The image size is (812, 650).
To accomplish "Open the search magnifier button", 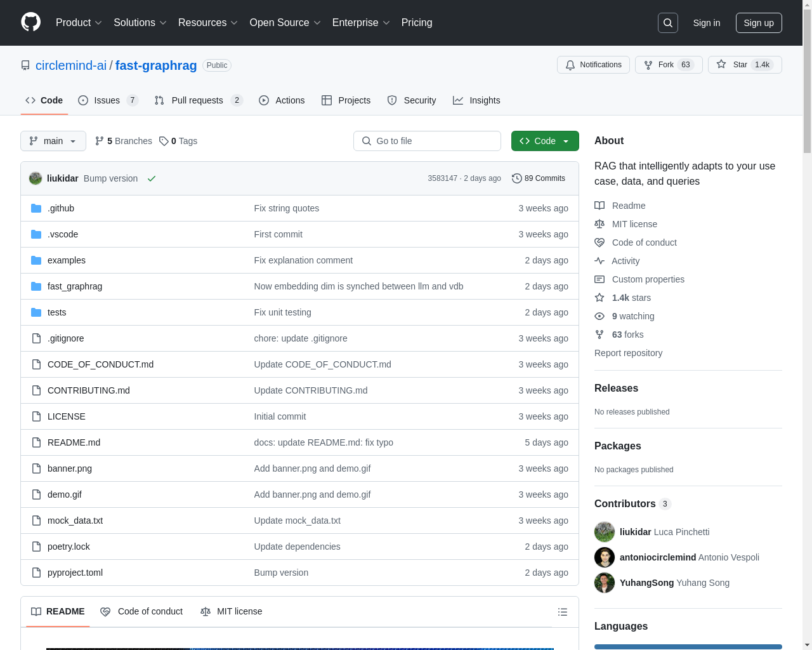I will 668,23.
